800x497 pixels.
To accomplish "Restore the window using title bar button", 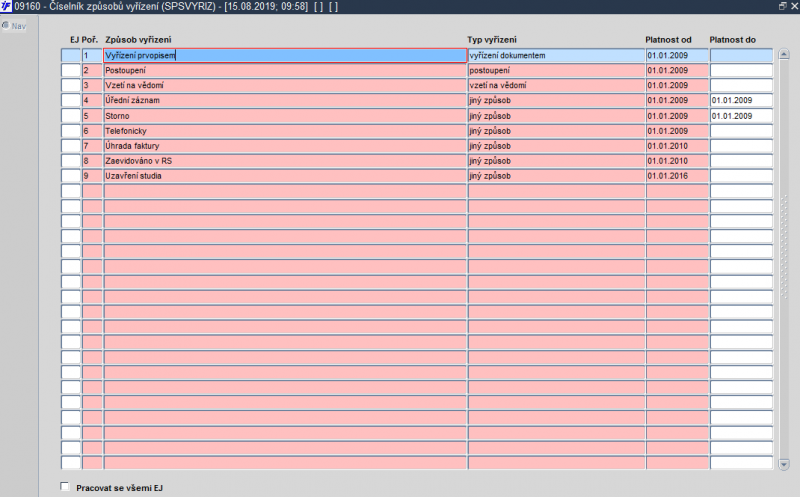I will (x=783, y=6).
